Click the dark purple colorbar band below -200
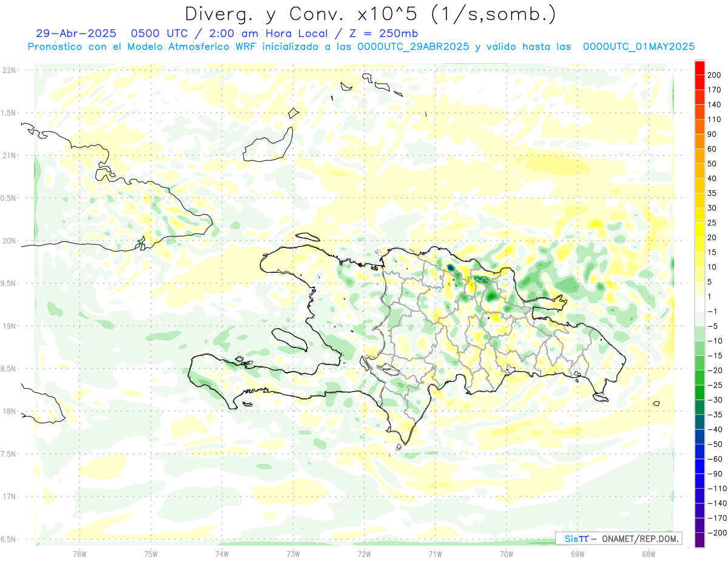 click(x=699, y=540)
